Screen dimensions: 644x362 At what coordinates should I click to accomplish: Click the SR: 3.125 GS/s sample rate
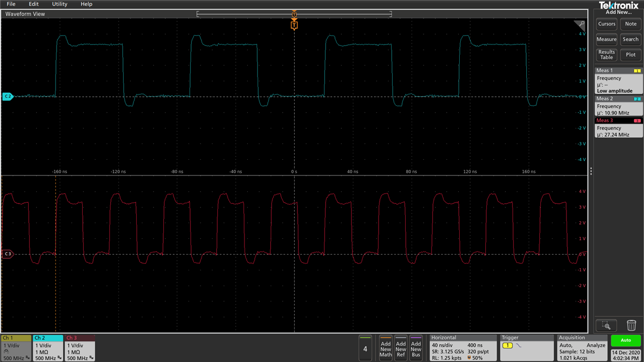pos(448,352)
